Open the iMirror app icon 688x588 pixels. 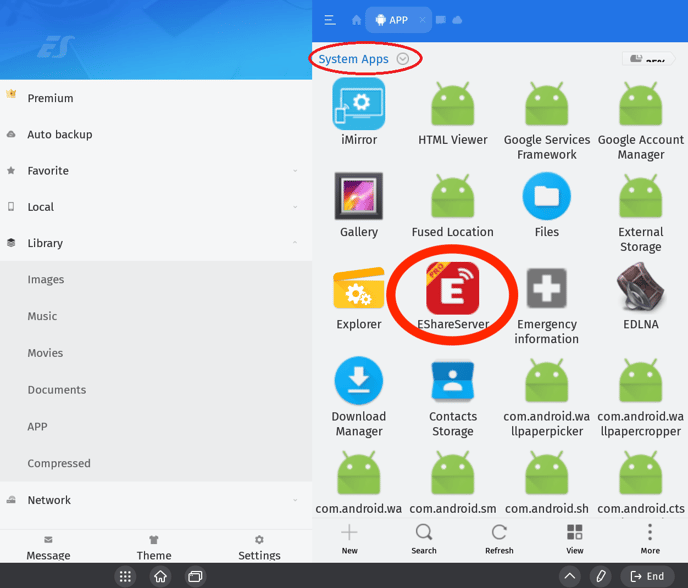pos(358,105)
